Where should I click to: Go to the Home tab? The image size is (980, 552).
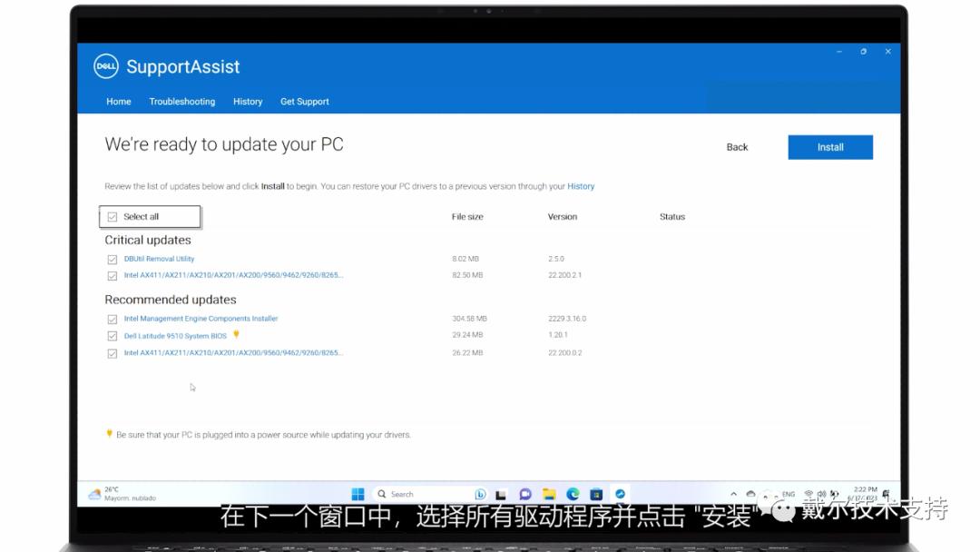[119, 102]
